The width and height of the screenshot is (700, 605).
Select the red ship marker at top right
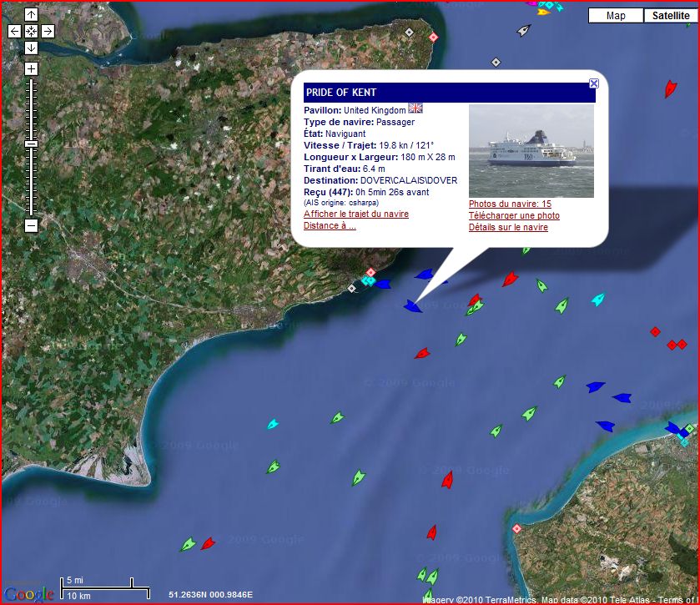(670, 88)
